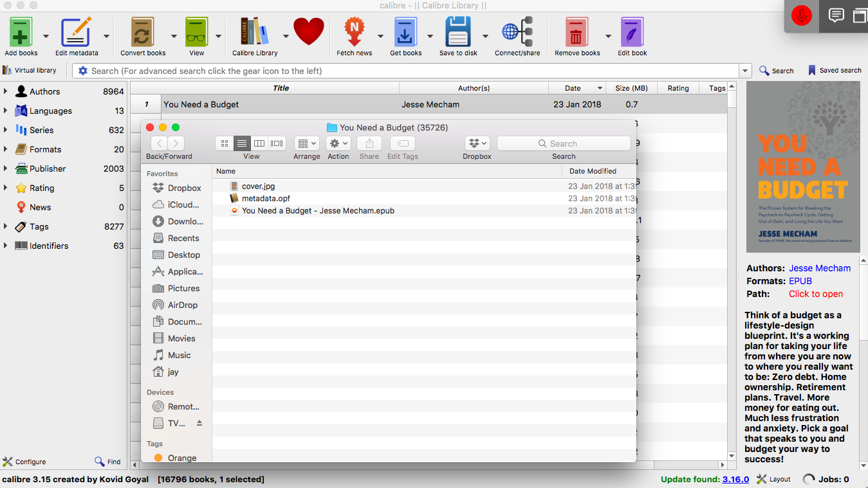Open the Edit book icon
Viewport: 868px width, 488px height.
[x=632, y=32]
